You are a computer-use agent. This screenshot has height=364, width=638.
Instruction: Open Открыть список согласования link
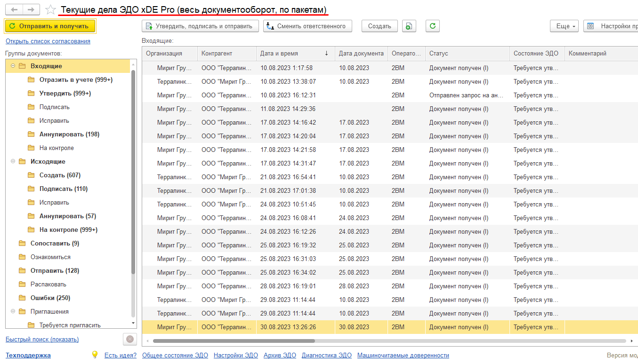pos(48,41)
